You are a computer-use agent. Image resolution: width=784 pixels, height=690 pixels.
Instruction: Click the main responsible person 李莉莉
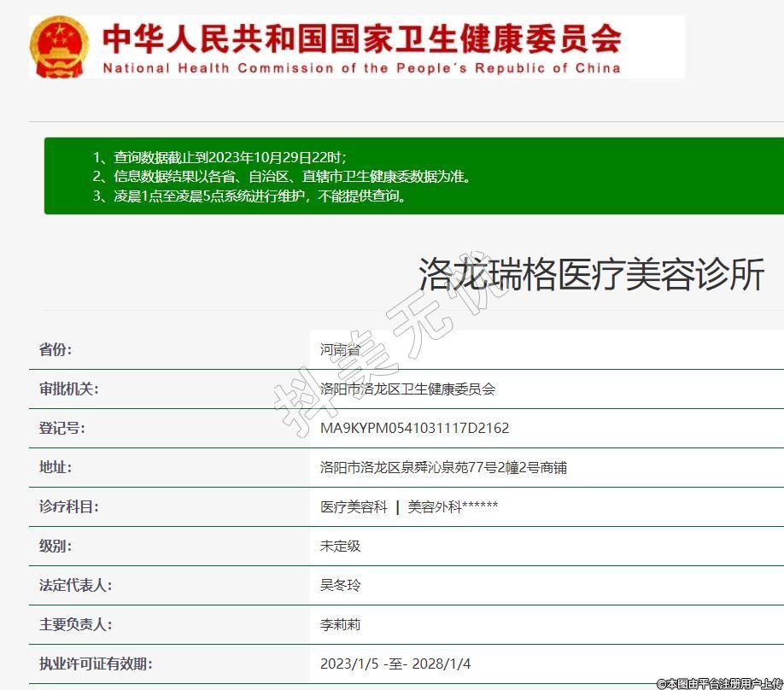click(340, 624)
